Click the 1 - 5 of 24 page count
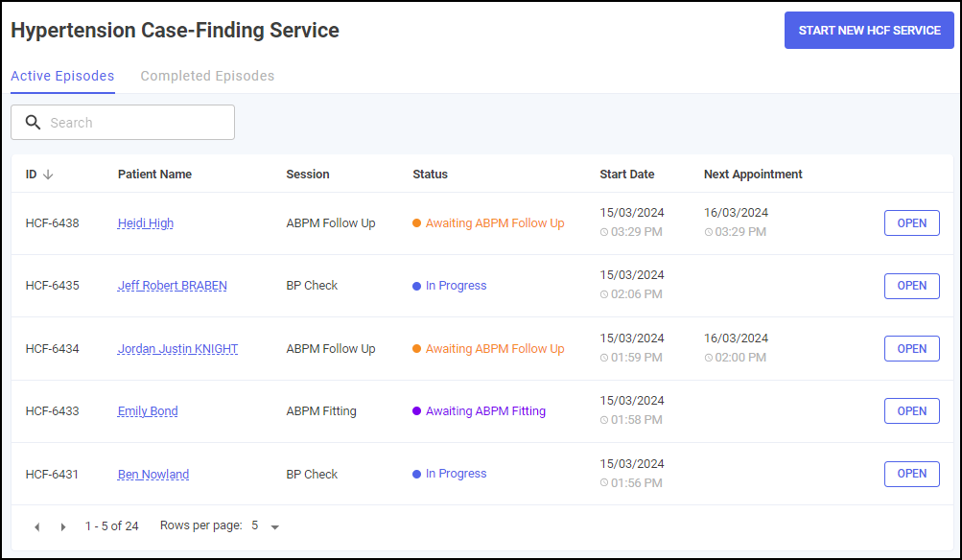This screenshot has width=962, height=560. [111, 526]
